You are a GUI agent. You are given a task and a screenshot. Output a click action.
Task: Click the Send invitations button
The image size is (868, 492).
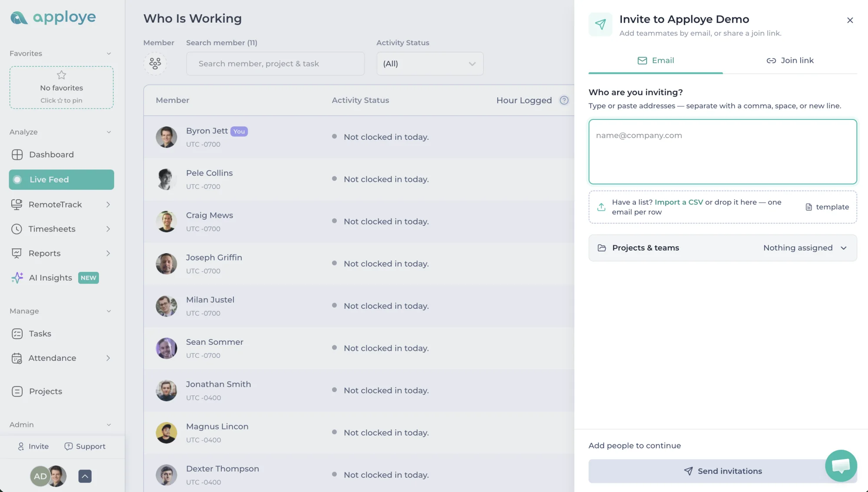(x=723, y=471)
